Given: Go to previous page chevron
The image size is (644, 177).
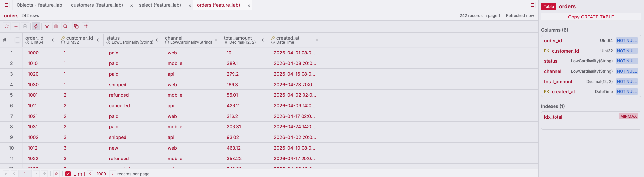Looking at the screenshot, I should 14,174.
